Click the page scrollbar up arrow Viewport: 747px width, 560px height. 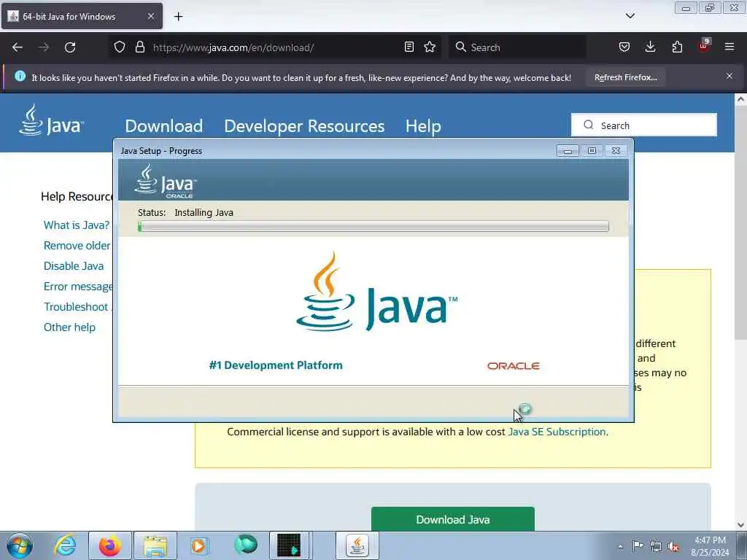tap(740, 99)
